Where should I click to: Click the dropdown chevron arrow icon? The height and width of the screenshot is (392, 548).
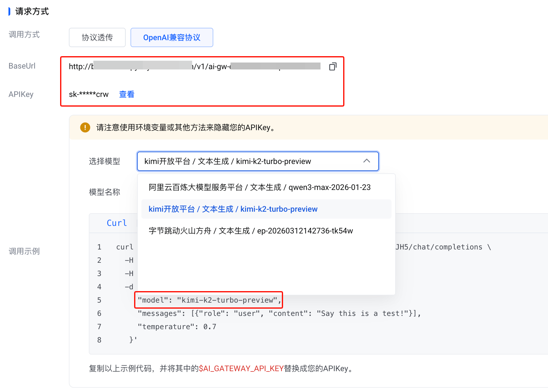(x=367, y=161)
